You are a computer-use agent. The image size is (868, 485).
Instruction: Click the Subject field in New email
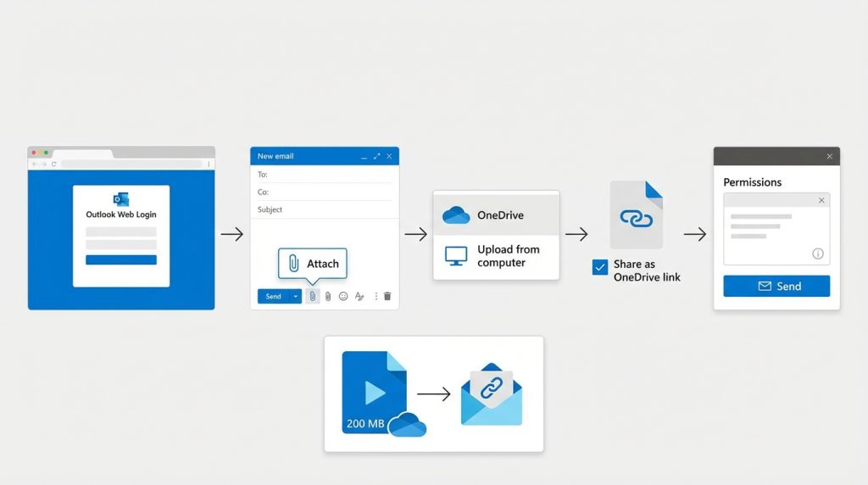[325, 209]
